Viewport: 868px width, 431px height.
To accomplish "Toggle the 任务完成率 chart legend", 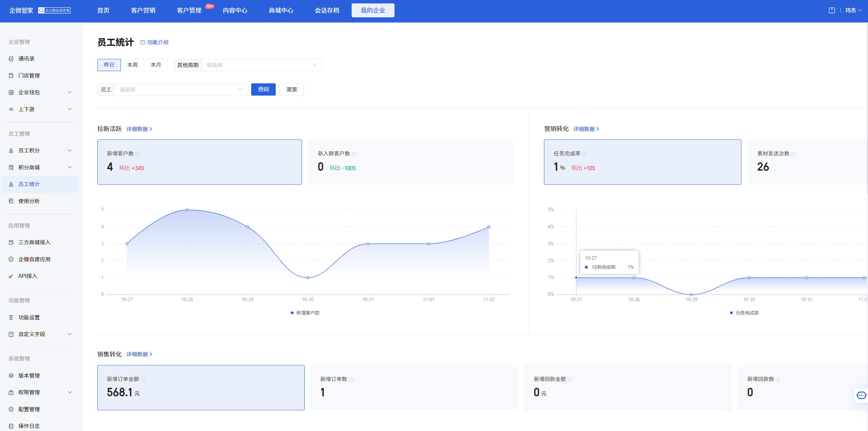I will tap(744, 313).
